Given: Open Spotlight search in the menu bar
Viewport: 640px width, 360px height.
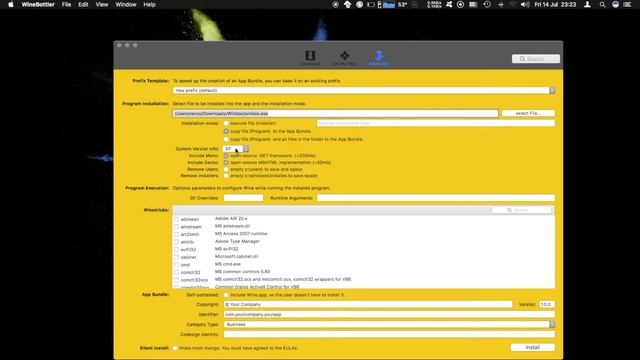Looking at the screenshot, I should pos(602,4).
